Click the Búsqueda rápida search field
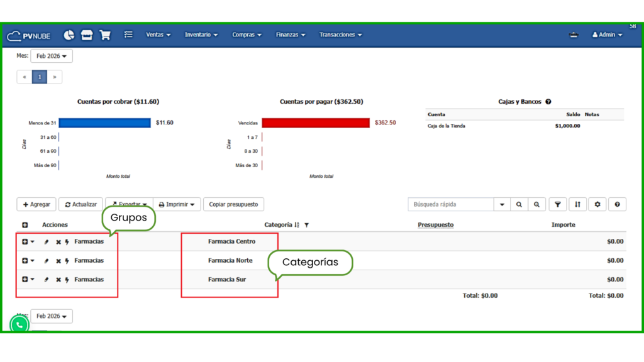This screenshot has width=644, height=362. (451, 204)
